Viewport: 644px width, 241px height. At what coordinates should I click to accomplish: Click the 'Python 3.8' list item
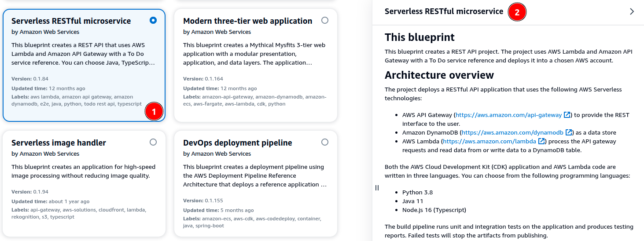pos(417,192)
